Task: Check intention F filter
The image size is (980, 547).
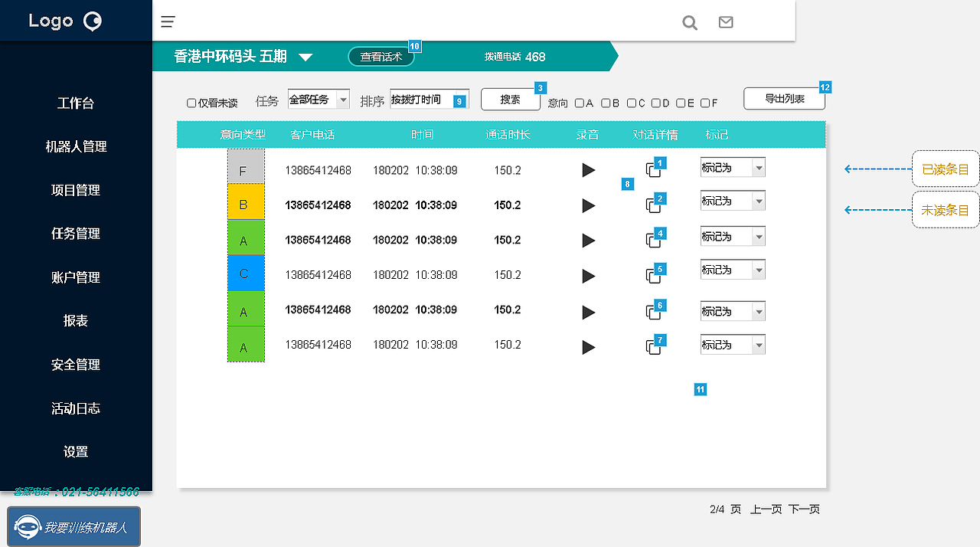Action: pyautogui.click(x=705, y=103)
